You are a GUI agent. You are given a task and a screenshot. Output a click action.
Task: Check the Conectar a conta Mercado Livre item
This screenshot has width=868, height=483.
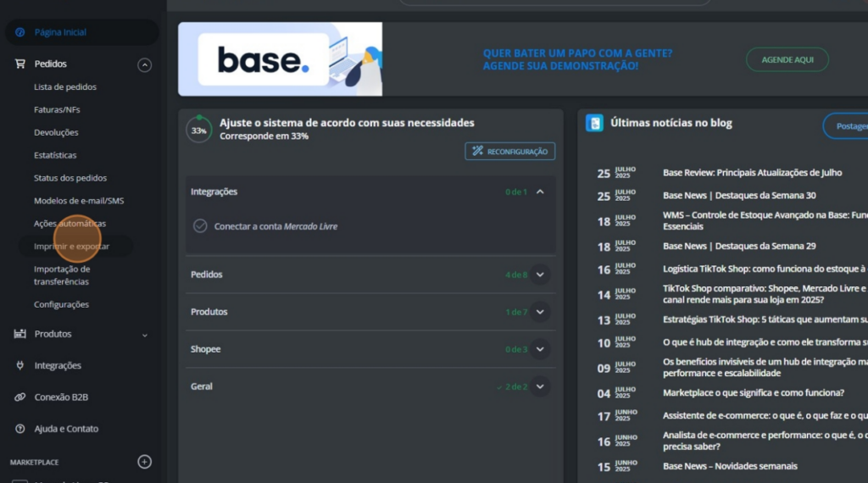point(200,226)
